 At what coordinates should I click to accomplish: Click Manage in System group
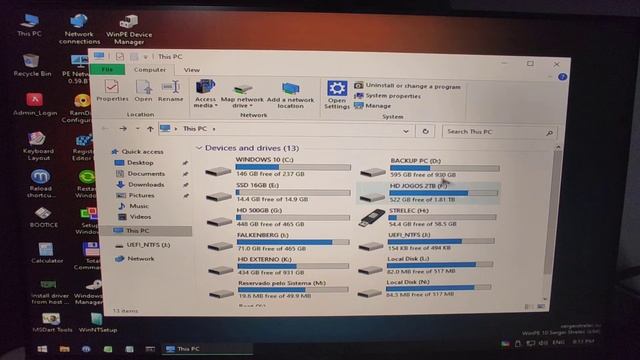click(x=373, y=106)
